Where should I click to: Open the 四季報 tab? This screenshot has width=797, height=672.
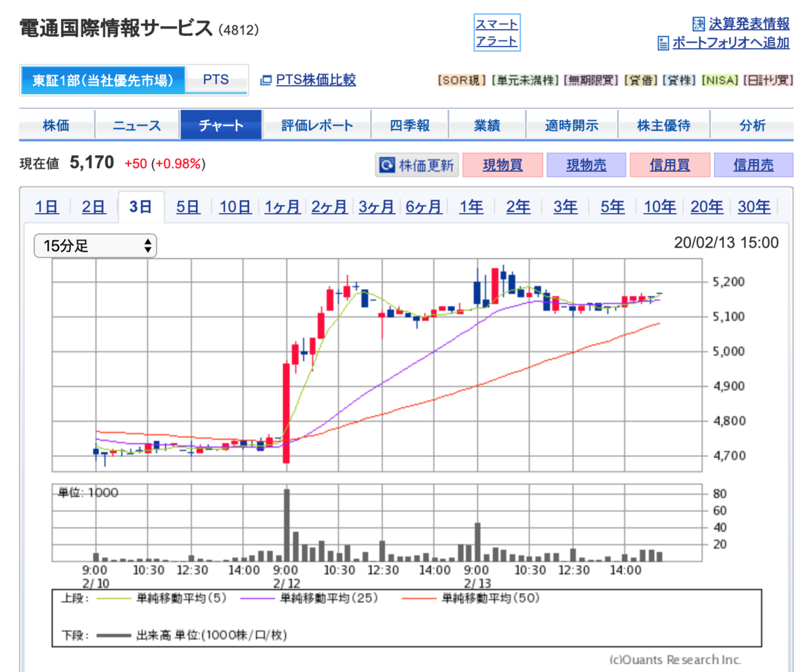pos(409,125)
